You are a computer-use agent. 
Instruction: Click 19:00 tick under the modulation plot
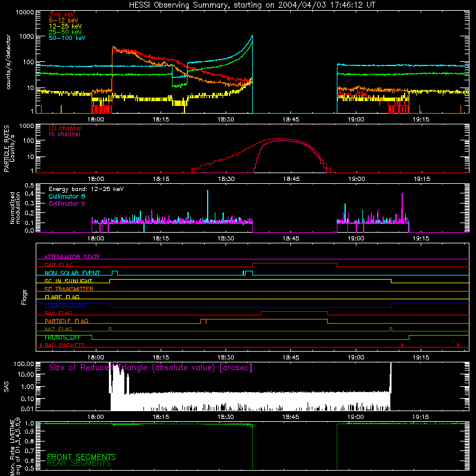pyautogui.click(x=356, y=239)
